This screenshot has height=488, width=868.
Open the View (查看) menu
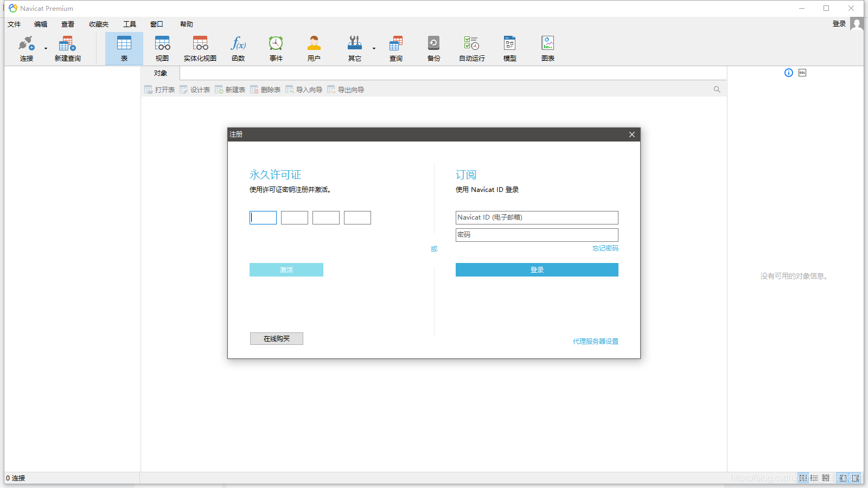pyautogui.click(x=68, y=24)
